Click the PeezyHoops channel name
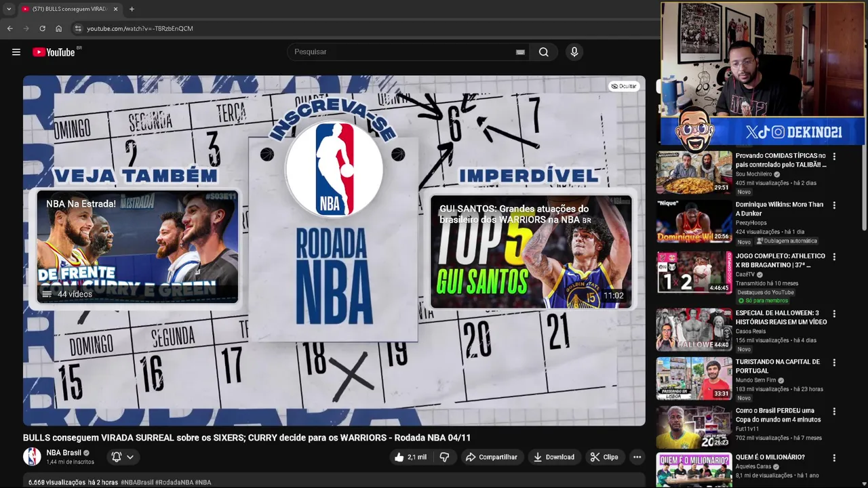868x488 pixels. pyautogui.click(x=751, y=222)
